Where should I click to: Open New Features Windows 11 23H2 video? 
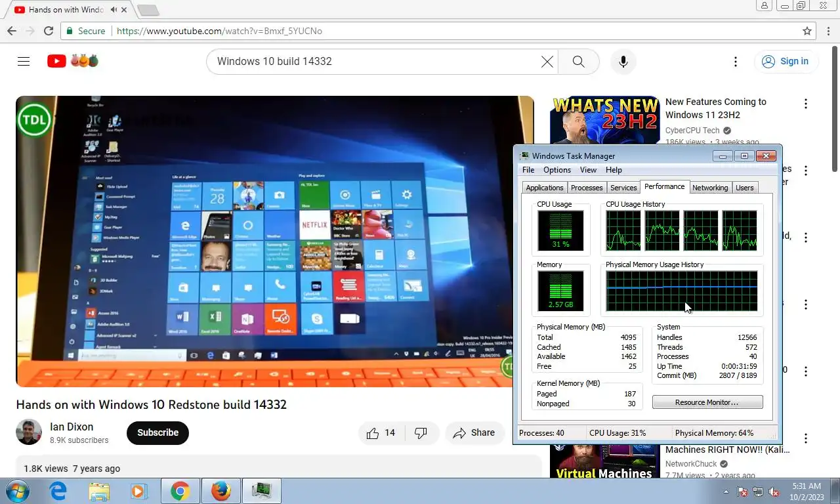(x=716, y=108)
